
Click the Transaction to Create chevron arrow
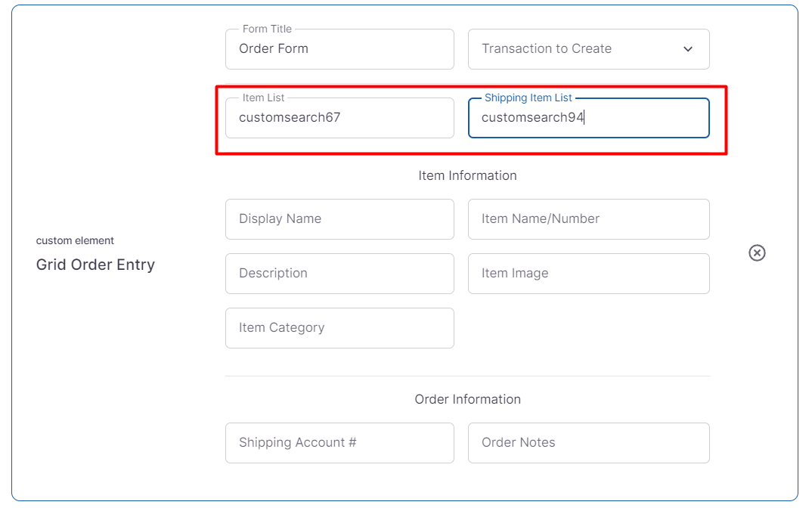pyautogui.click(x=688, y=49)
